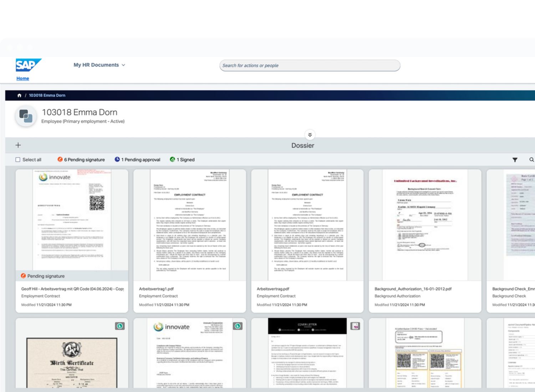Image resolution: width=535 pixels, height=392 pixels.
Task: Filter by 1 Pending approval
Action: click(x=138, y=160)
